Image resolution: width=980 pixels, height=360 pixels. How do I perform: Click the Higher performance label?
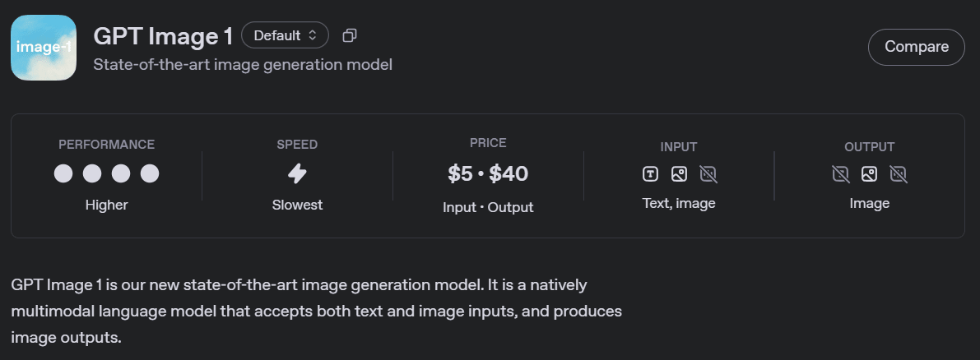click(106, 205)
